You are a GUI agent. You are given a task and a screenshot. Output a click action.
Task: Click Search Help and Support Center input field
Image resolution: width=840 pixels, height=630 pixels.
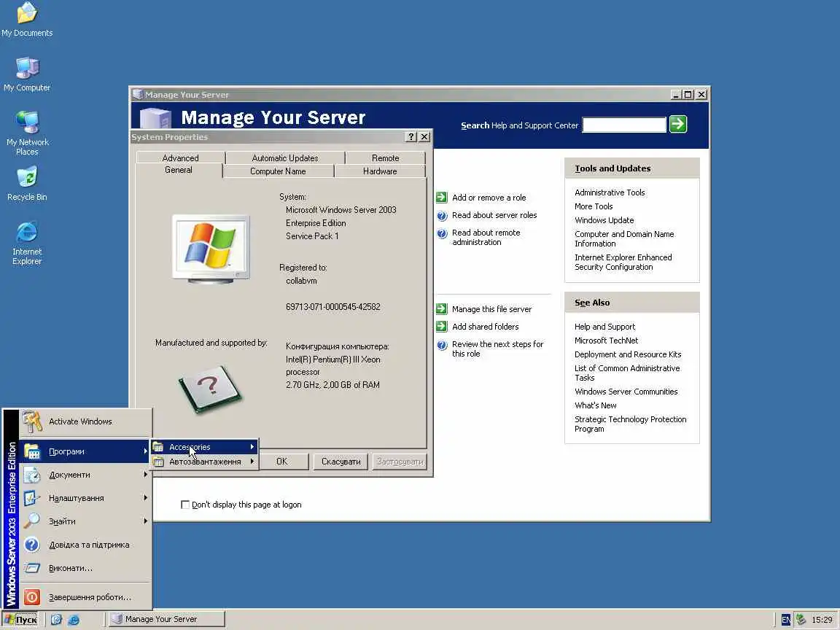pos(624,125)
